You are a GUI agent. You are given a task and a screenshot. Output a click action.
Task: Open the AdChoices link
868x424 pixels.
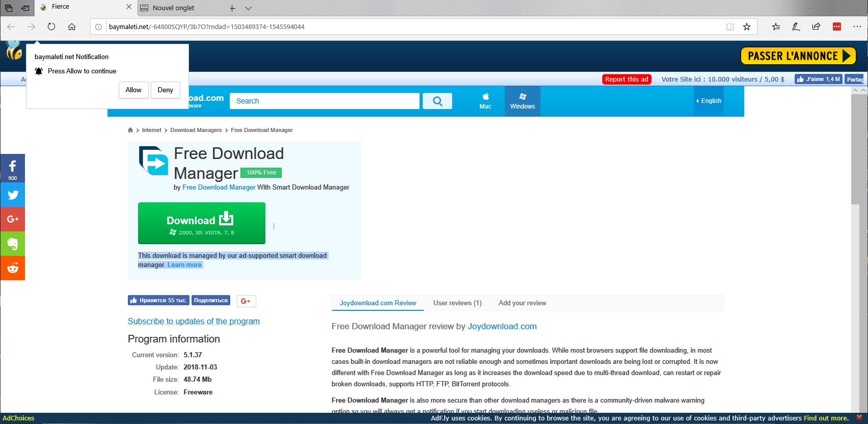click(18, 418)
